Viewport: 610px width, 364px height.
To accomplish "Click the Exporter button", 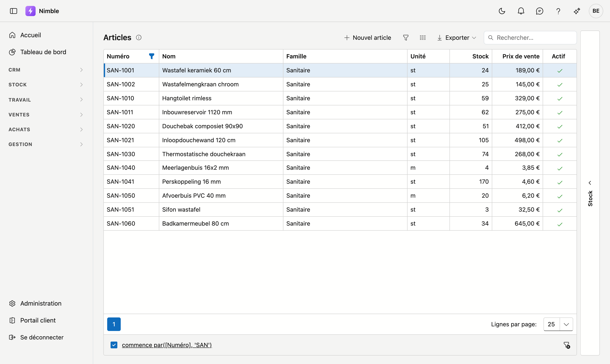I will tap(457, 37).
